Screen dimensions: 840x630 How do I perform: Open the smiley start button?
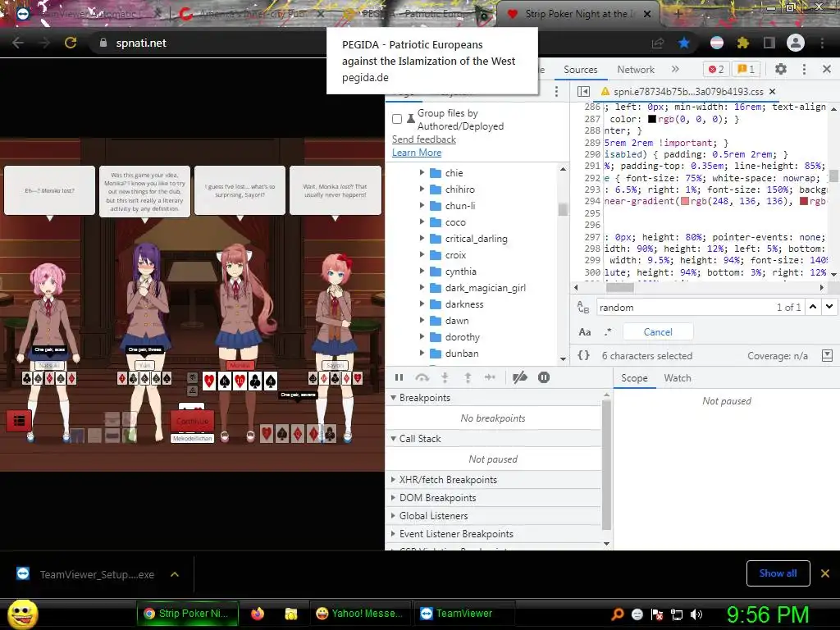pyautogui.click(x=22, y=614)
